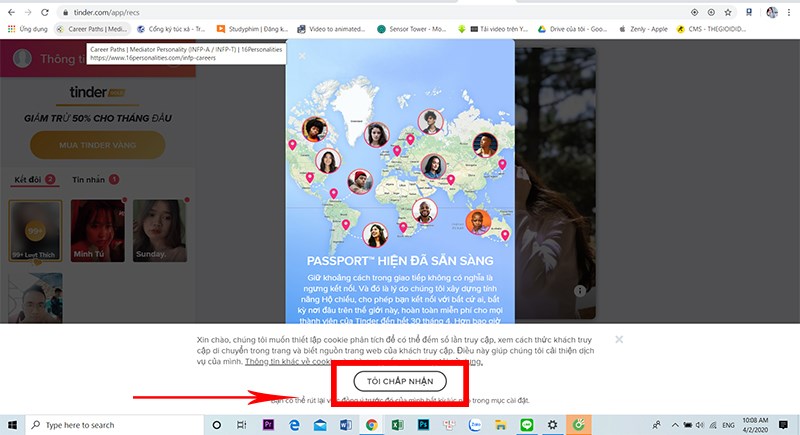Reload the Tinder page
800x435 pixels.
click(45, 12)
